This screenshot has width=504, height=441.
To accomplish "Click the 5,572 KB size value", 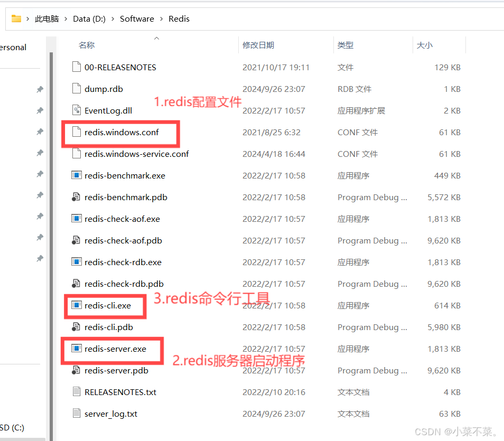I will tap(444, 198).
